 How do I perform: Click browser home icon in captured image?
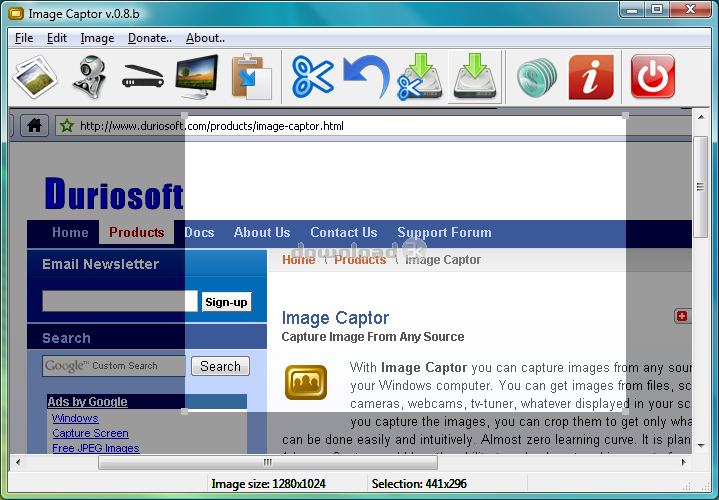[x=34, y=125]
